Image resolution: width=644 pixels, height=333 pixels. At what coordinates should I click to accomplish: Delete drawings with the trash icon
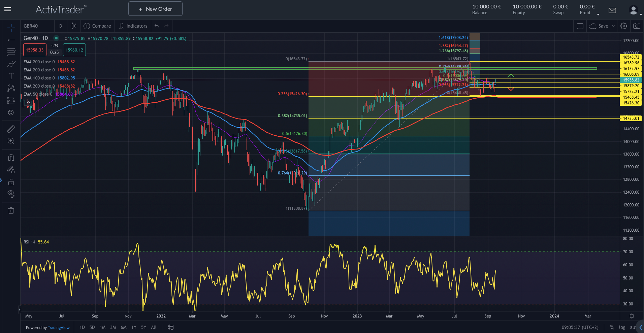[x=11, y=210]
